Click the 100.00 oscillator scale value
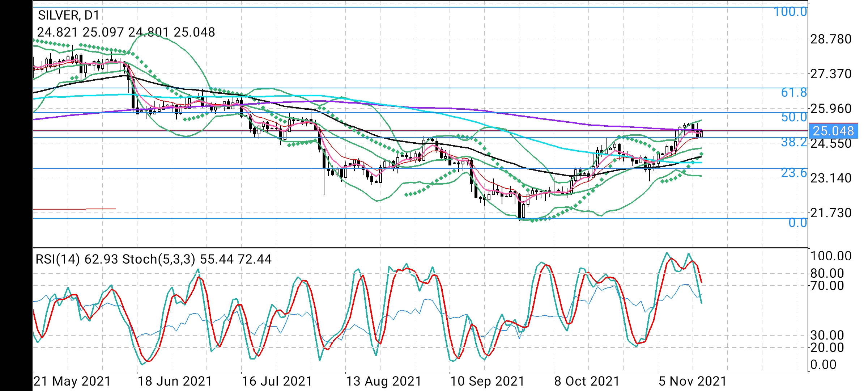This screenshot has height=391, width=868. [831, 256]
